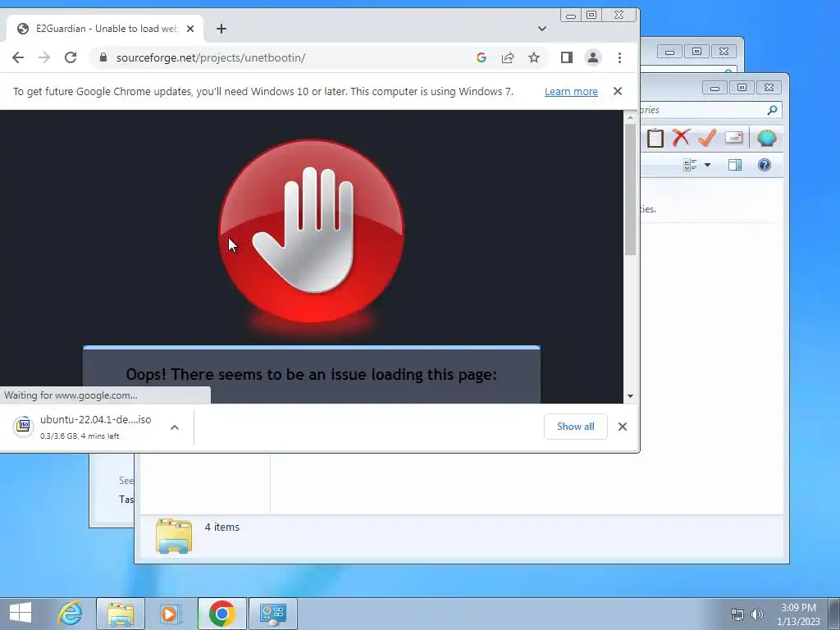
Task: Click the page vertical scrollbar thumb
Action: point(630,189)
